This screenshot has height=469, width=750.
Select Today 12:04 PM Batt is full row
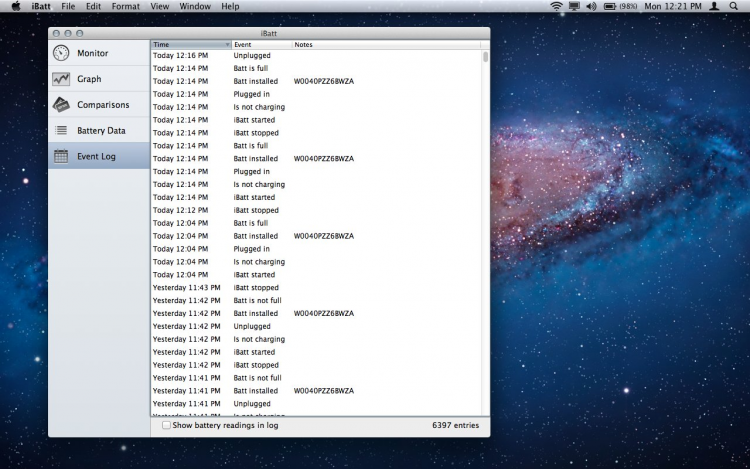pos(316,223)
